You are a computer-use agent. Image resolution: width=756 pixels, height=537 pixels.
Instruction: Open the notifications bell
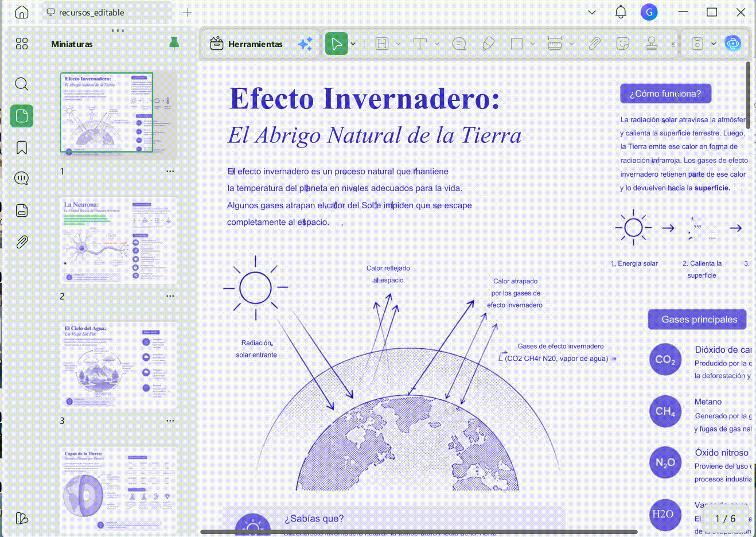[621, 12]
